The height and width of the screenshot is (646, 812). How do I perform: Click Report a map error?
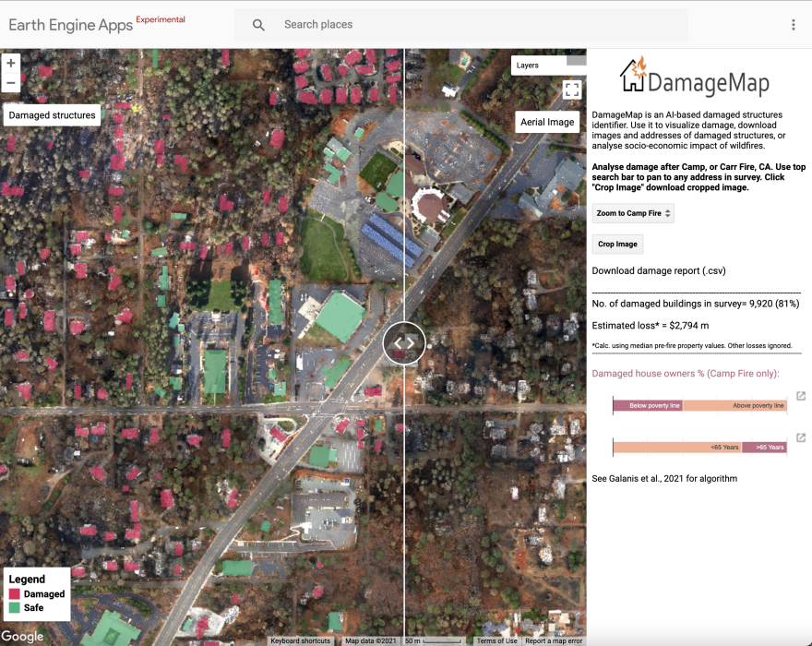[x=554, y=640]
